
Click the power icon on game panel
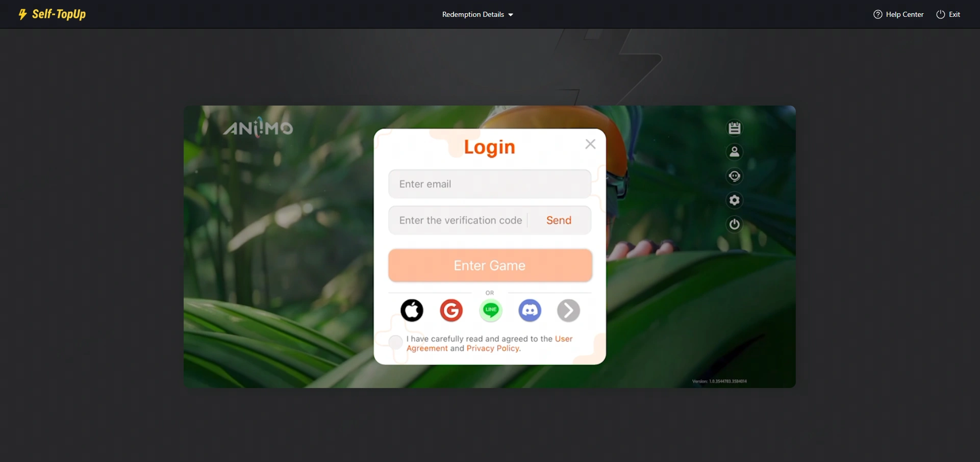click(735, 224)
